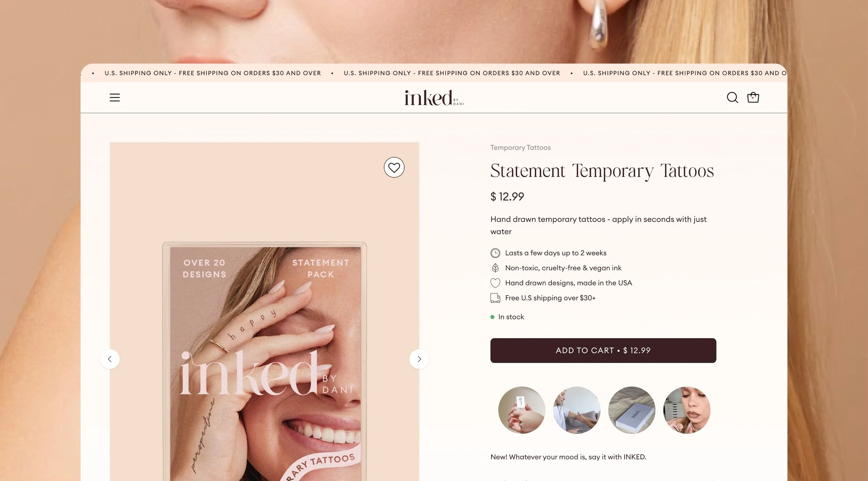The height and width of the screenshot is (481, 868).
Task: Click the U.S. shipping announcement banner
Action: (x=434, y=73)
